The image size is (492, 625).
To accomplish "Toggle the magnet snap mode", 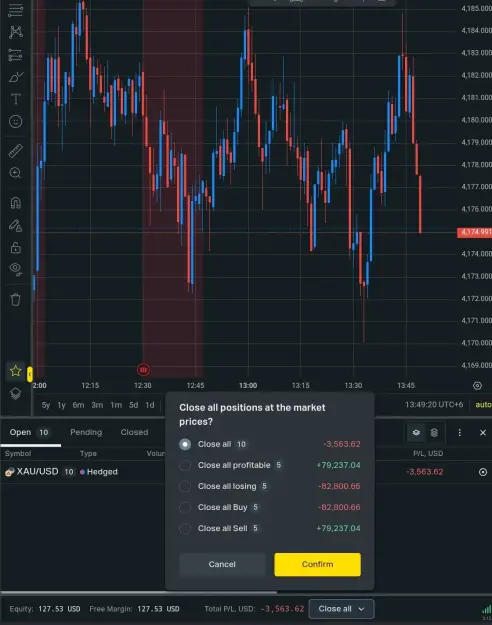I will pyautogui.click(x=16, y=203).
